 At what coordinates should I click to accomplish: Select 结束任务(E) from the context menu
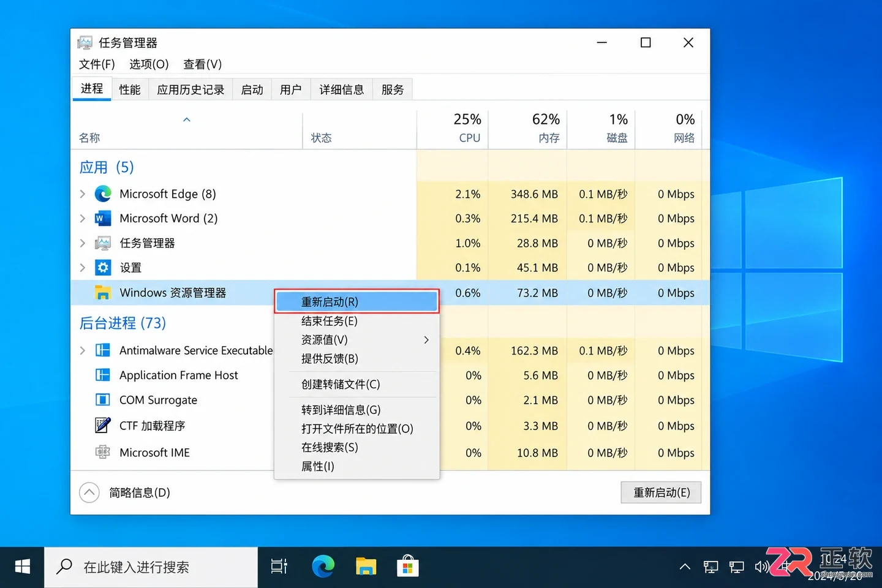pyautogui.click(x=357, y=321)
